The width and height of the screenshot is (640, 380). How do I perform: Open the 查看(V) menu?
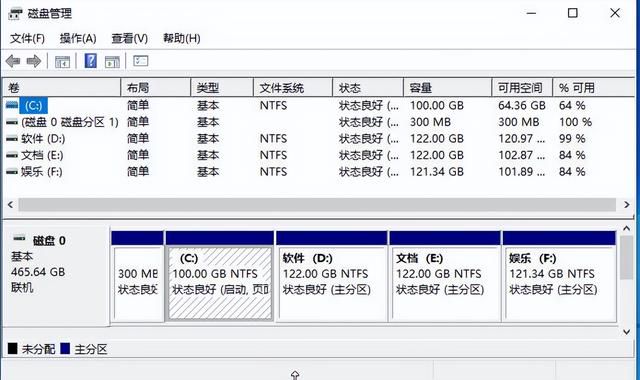pos(130,38)
